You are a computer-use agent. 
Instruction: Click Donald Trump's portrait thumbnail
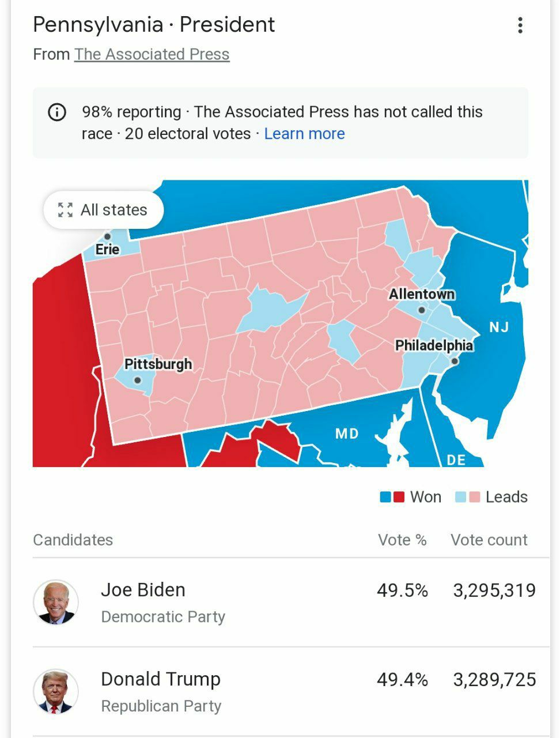click(x=56, y=691)
